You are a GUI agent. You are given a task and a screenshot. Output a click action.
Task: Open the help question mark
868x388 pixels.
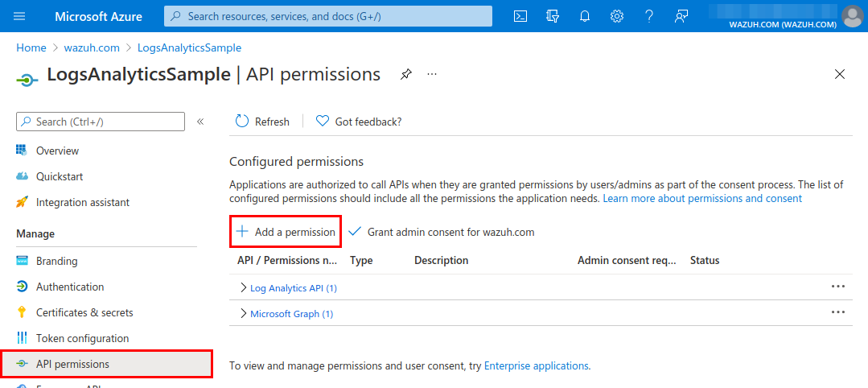tap(649, 16)
